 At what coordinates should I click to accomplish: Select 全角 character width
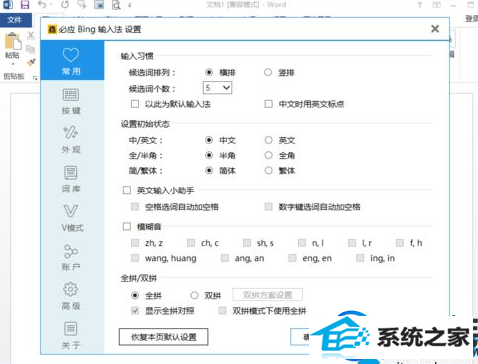pyautogui.click(x=268, y=155)
